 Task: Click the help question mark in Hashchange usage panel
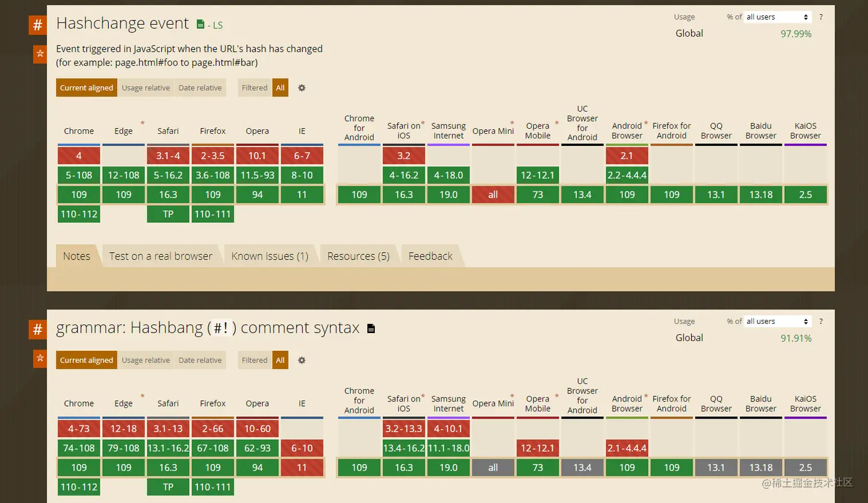(821, 17)
